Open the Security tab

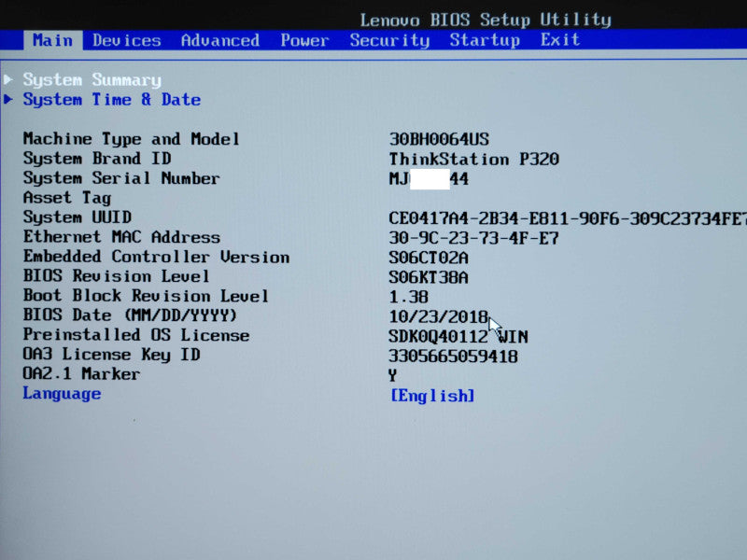[389, 40]
